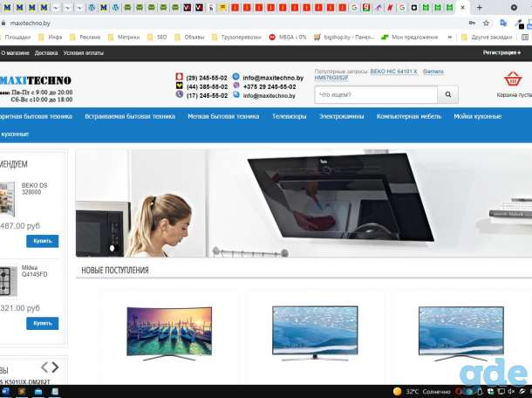Open the Доставка menu item

pos(46,53)
